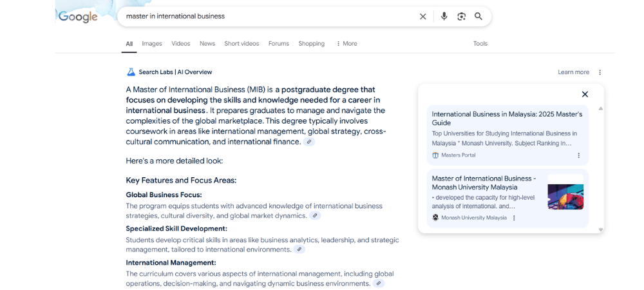
Task: Click link icon after global market dynamics
Action: pos(315,216)
